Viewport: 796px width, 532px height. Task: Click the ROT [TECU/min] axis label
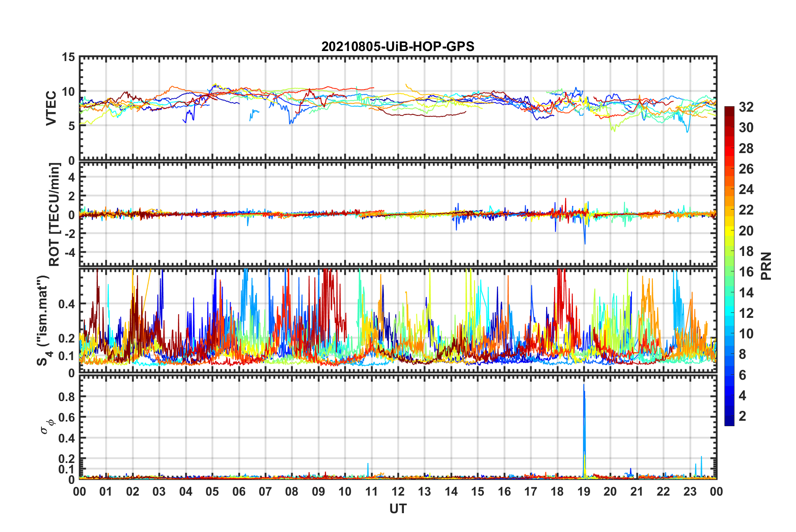pyautogui.click(x=54, y=215)
